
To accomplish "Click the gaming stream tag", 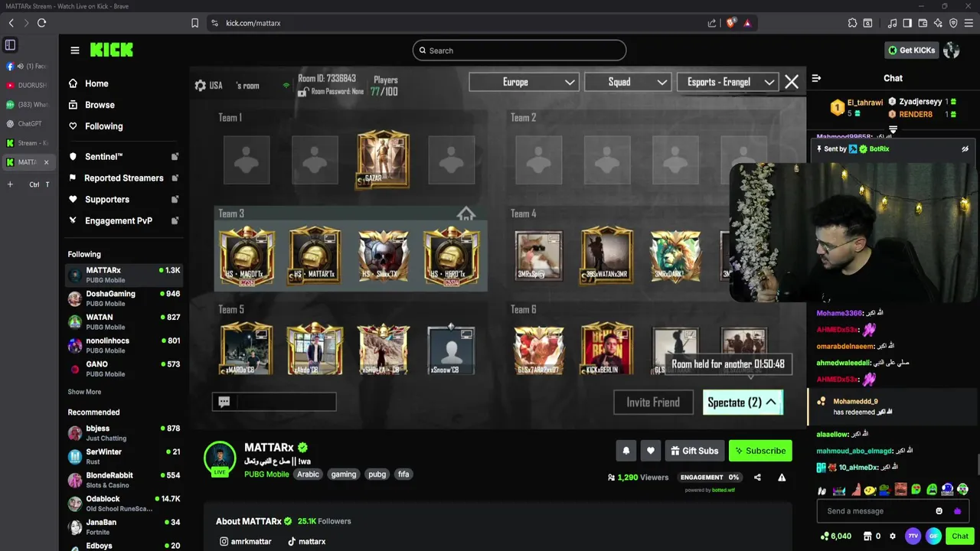I will (x=344, y=474).
